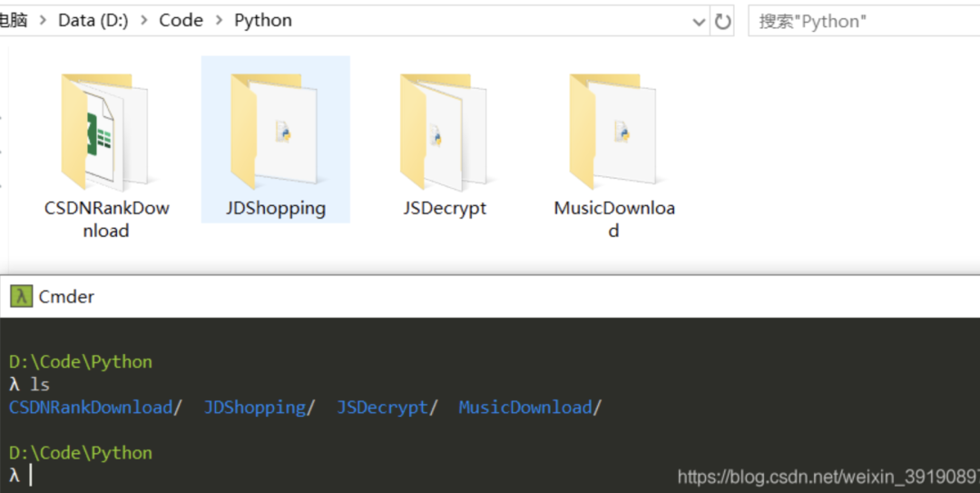Click the MusicDownload folder name label

coord(613,219)
